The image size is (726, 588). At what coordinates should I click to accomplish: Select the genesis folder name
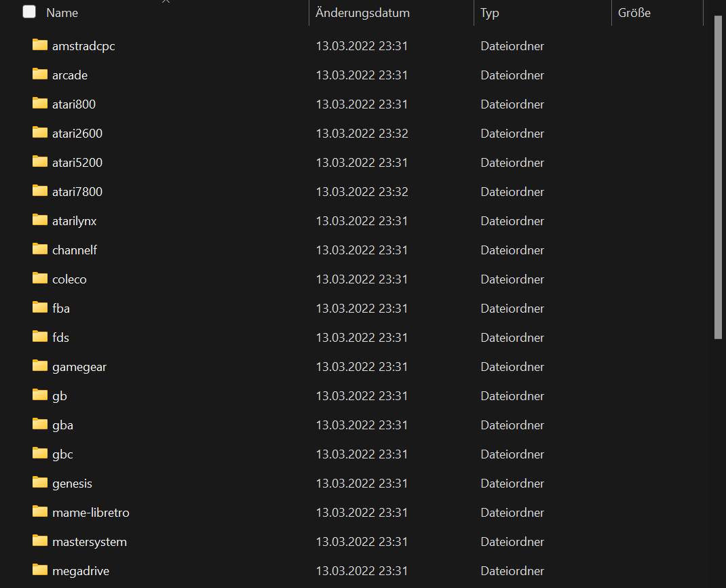(x=72, y=484)
